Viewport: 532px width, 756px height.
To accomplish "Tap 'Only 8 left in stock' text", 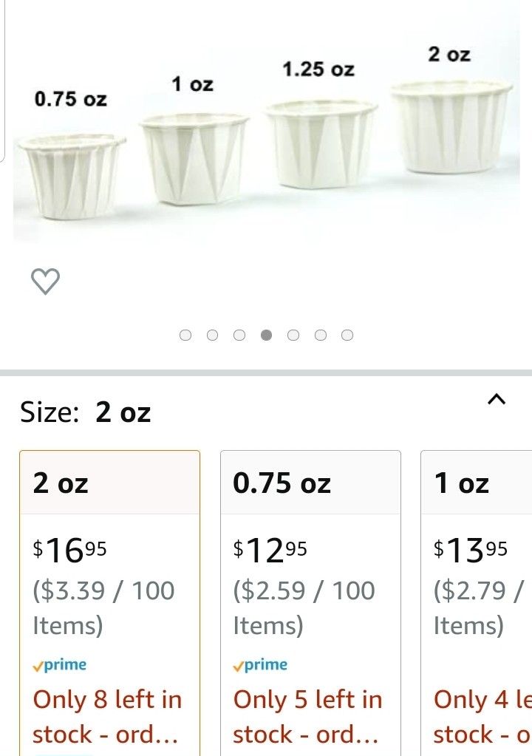I will (x=108, y=716).
